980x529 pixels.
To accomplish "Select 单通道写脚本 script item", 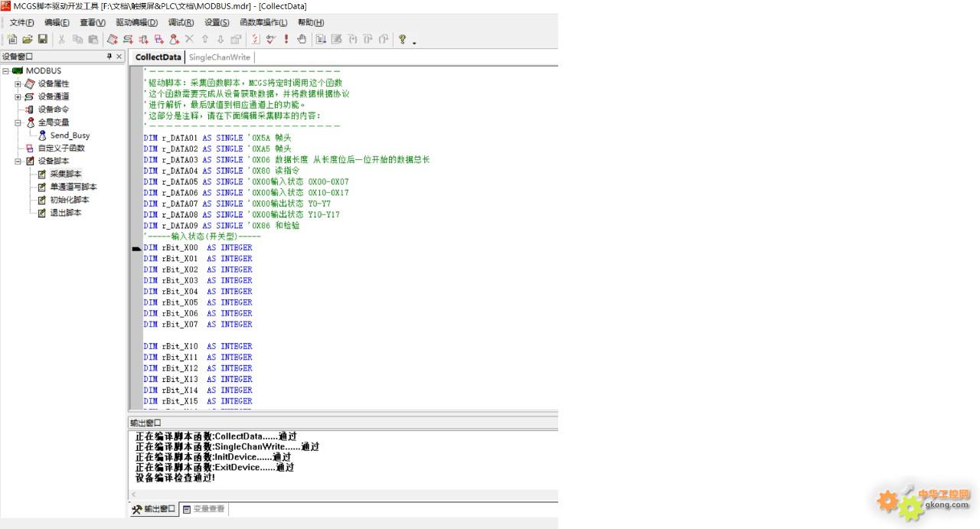I will (73, 187).
